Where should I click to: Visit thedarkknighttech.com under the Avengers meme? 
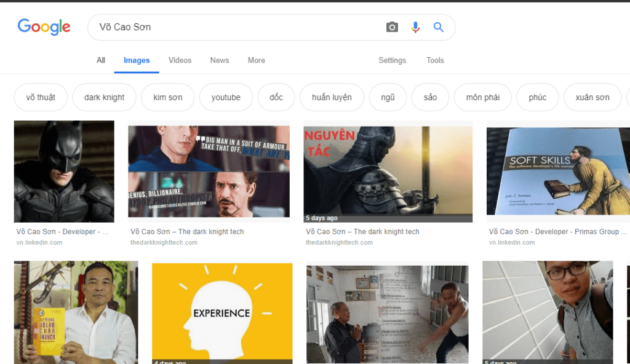point(164,243)
